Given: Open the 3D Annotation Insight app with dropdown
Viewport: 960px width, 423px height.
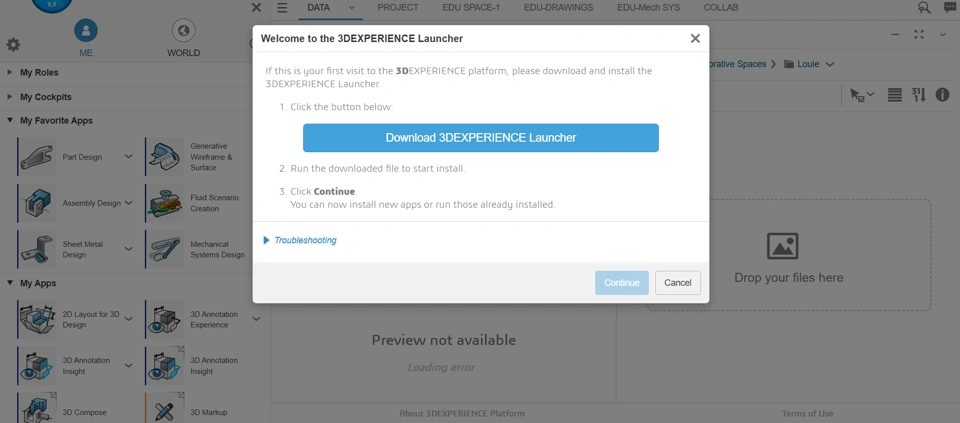Looking at the screenshot, I should point(37,365).
